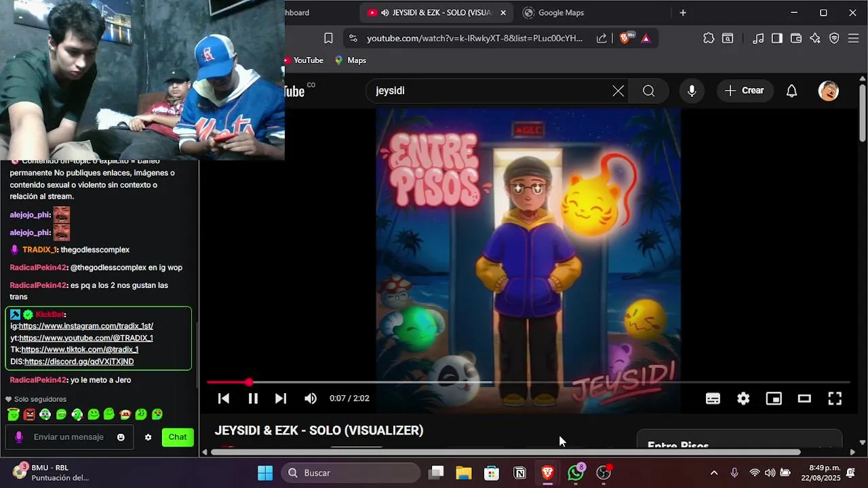Open Brave VPN shield icon

click(834, 39)
